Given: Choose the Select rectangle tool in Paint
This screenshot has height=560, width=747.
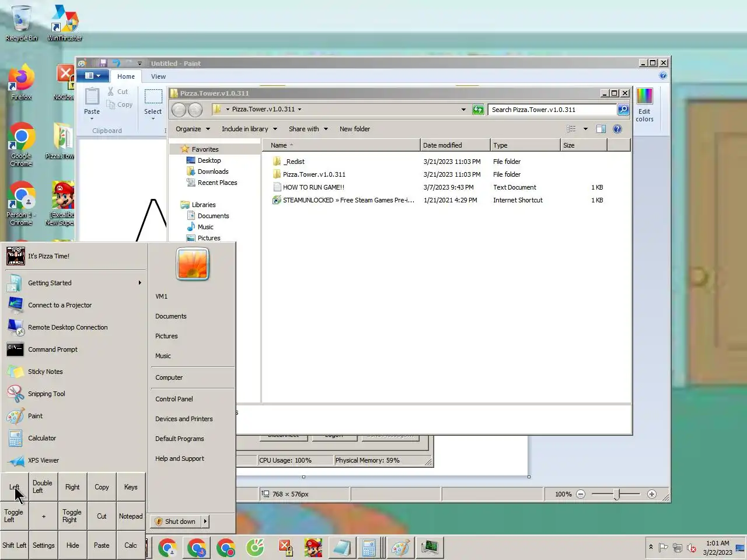Looking at the screenshot, I should pos(153,96).
